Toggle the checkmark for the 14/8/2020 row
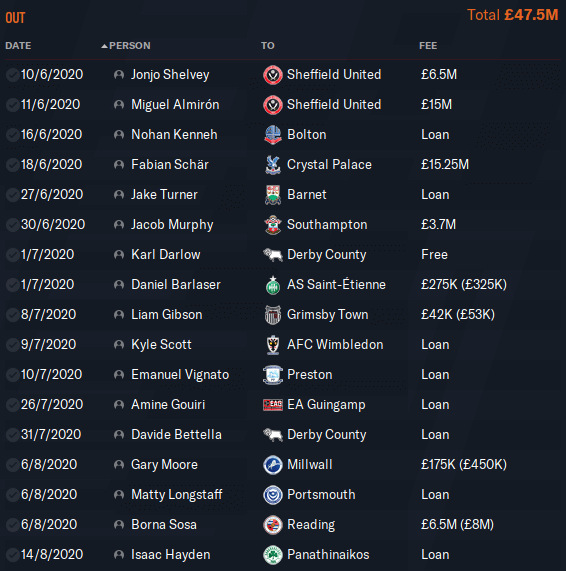 [12, 555]
